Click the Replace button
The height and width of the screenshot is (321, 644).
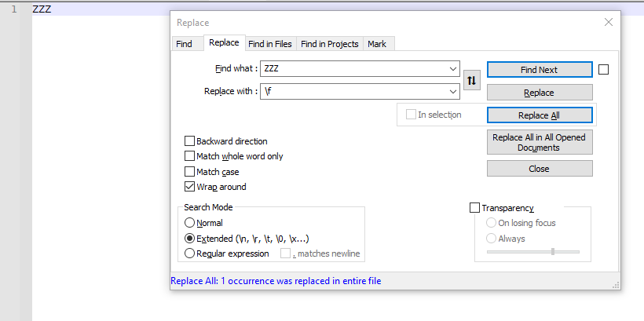(x=540, y=93)
